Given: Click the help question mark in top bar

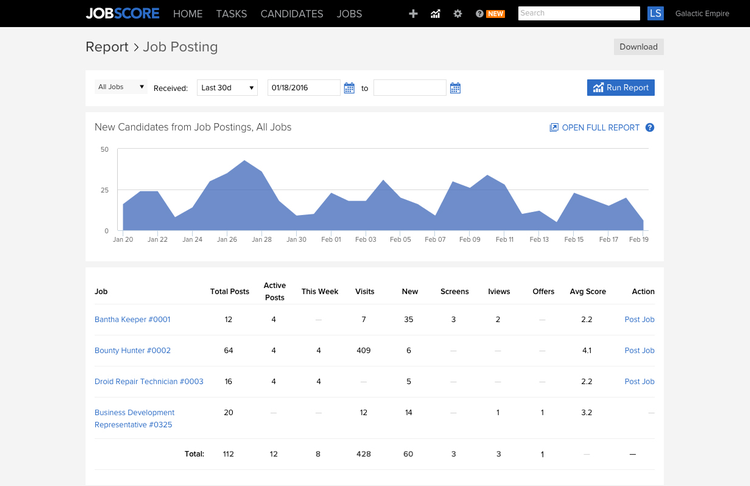Looking at the screenshot, I should tap(480, 14).
